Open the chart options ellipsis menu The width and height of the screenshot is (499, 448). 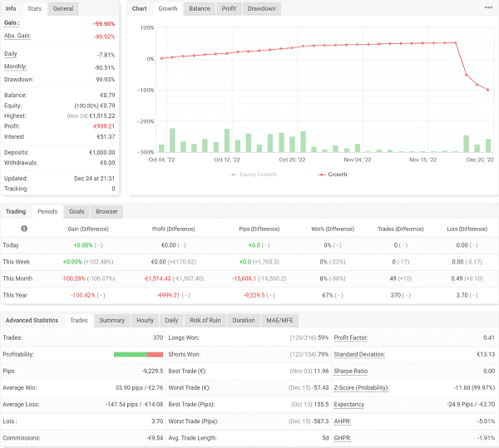[488, 7]
